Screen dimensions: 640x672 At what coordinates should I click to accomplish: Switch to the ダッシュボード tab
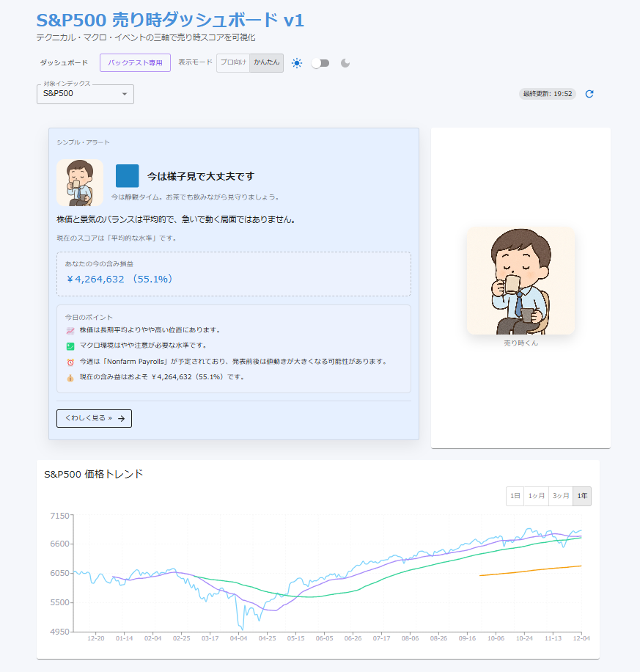point(64,63)
